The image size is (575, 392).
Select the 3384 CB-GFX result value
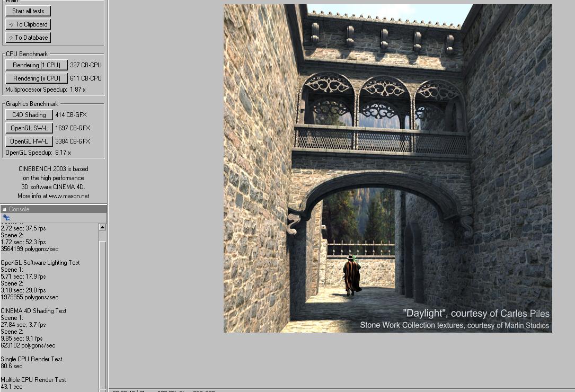(73, 141)
